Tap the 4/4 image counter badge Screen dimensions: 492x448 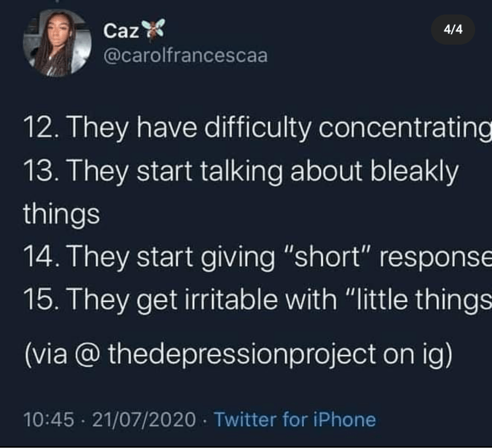pos(453,30)
